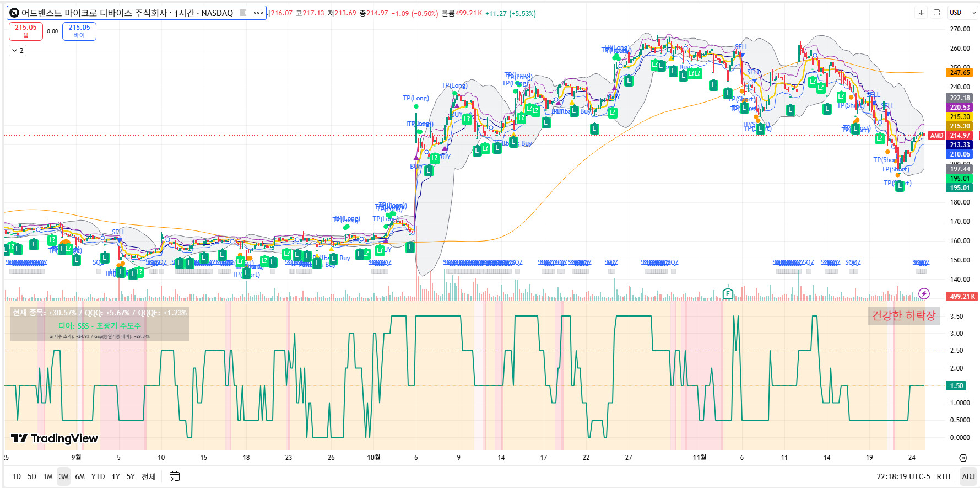Click the purple 220.53 price label
980x488 pixels.
pos(960,108)
